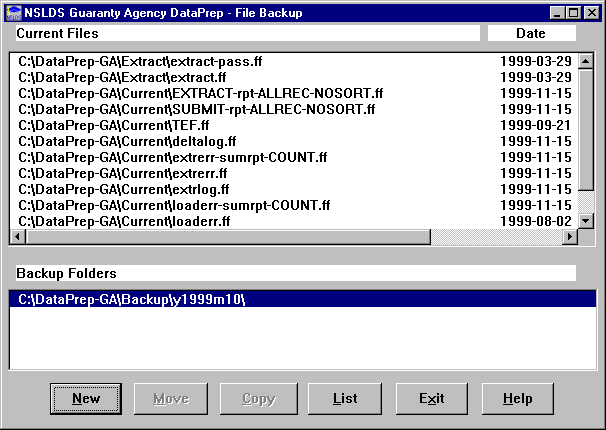
Task: Click the New button
Action: [x=86, y=399]
